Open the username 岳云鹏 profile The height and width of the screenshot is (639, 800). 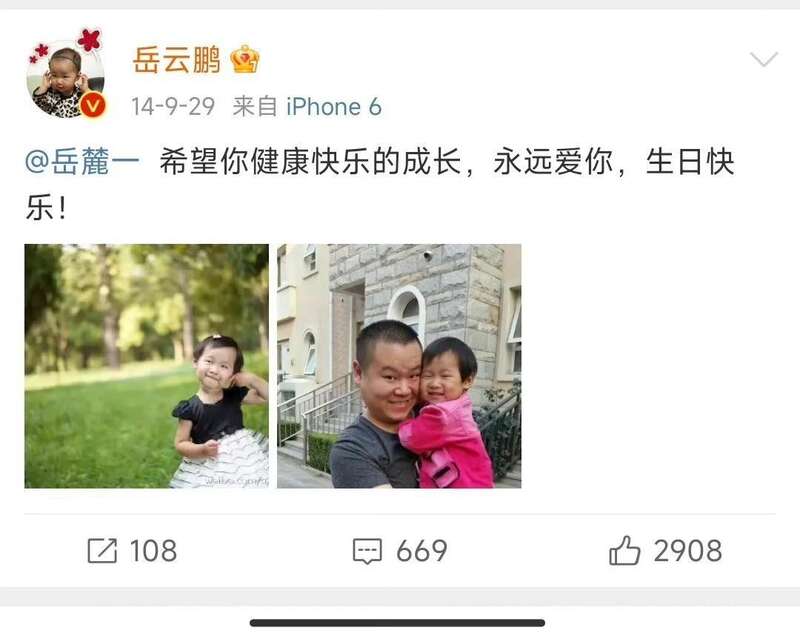pyautogui.click(x=177, y=60)
